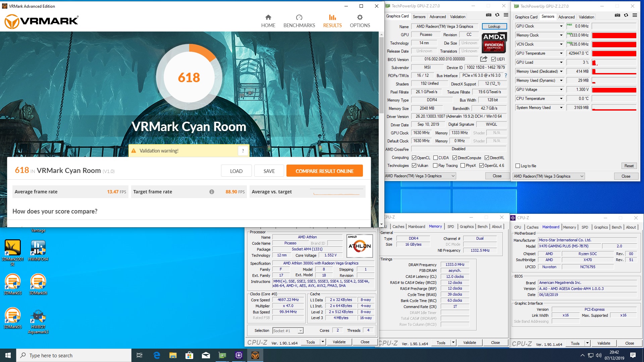The image size is (644, 362).
Task: Expand the Memory Clock sensor dropdown
Action: tap(561, 35)
